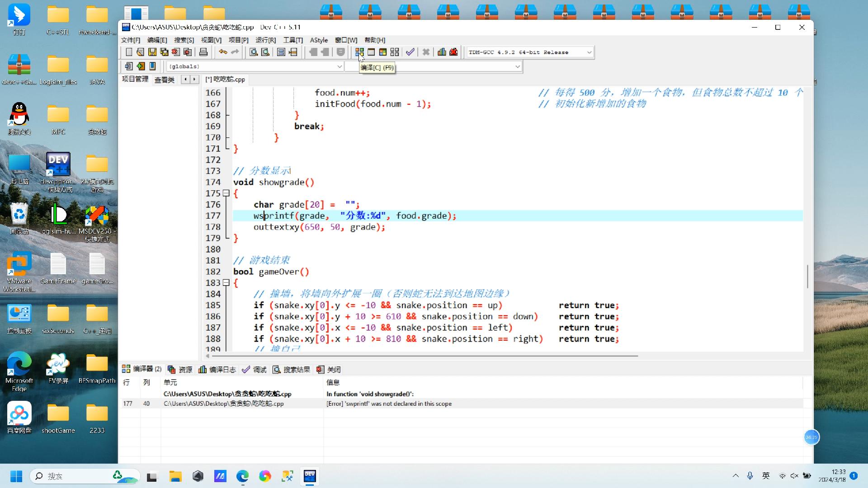Click the 信息 column header
This screenshot has width=868, height=488.
[x=333, y=382]
